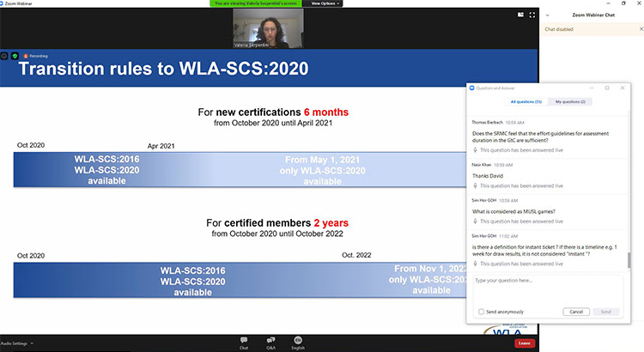
Task: Expand the Audio Settings caret menu
Action: click(x=32, y=343)
